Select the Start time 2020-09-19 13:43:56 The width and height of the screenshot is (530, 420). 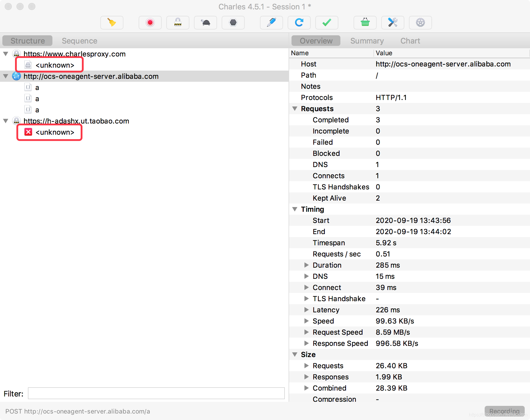[x=413, y=220]
